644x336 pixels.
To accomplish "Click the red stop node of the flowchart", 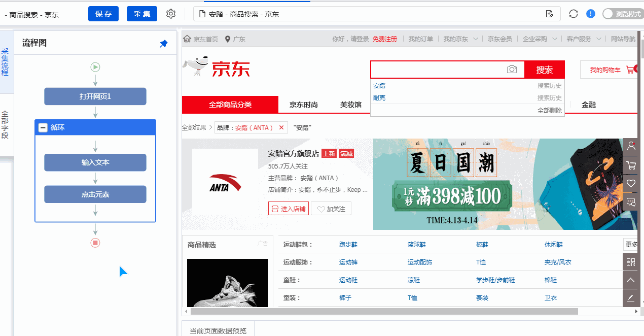I will (x=95, y=243).
